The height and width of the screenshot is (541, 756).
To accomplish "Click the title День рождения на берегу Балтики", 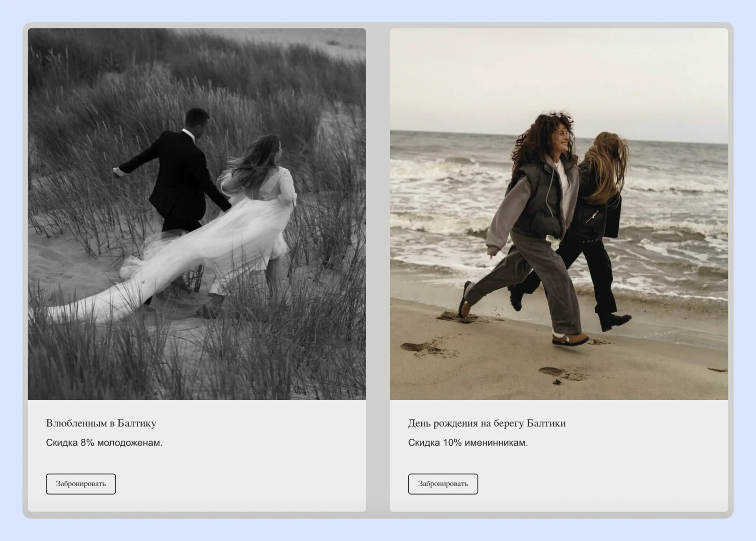I will coord(487,423).
